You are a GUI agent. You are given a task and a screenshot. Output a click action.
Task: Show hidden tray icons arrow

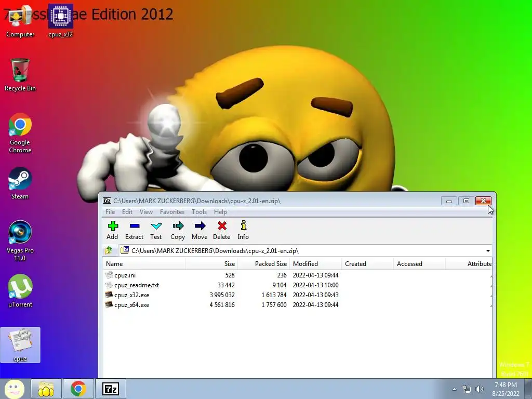tap(454, 389)
